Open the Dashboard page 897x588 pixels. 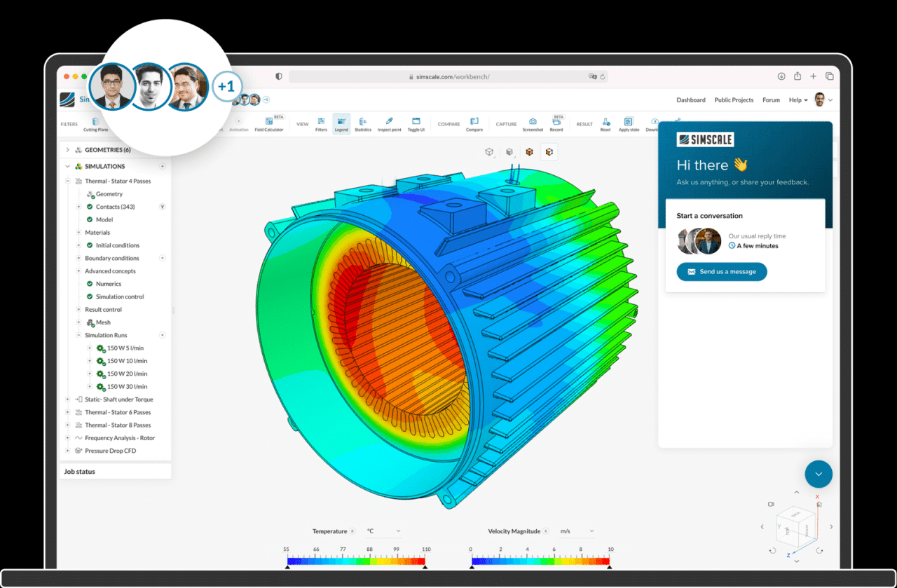[x=691, y=100]
